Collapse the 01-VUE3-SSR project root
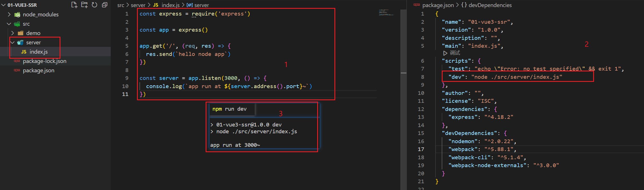644x190 pixels. 4,5
